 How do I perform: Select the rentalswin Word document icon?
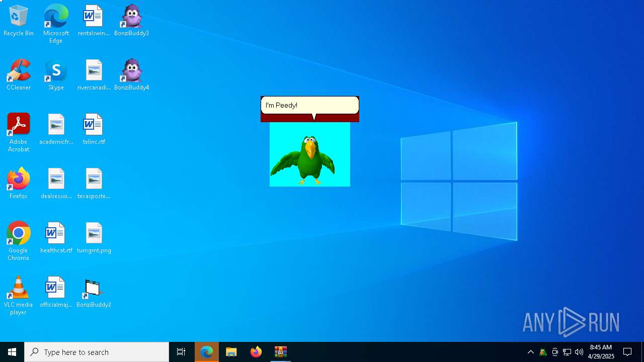click(x=94, y=21)
